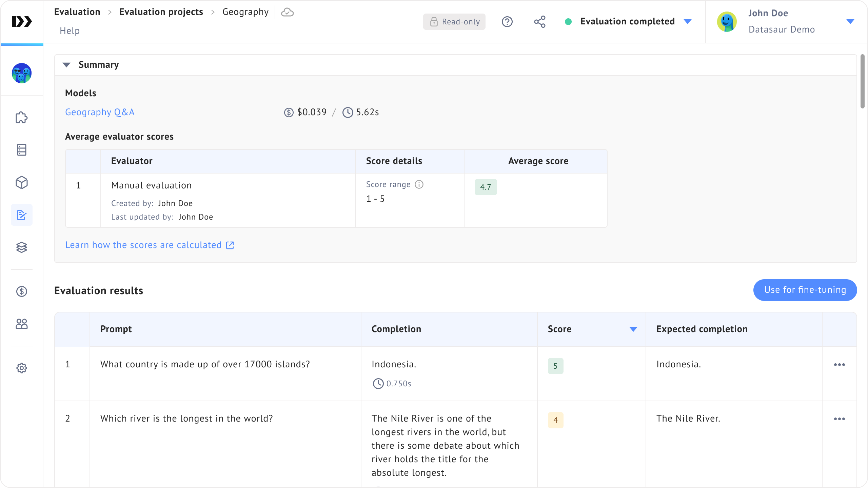This screenshot has width=868, height=488.
Task: Open the settings gear in sidebar
Action: click(x=22, y=368)
